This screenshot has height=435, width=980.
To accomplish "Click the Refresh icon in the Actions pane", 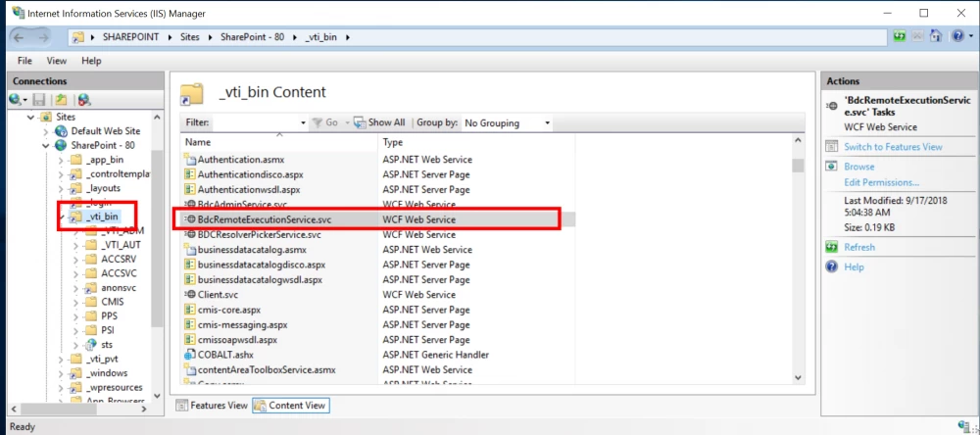I will 831,247.
